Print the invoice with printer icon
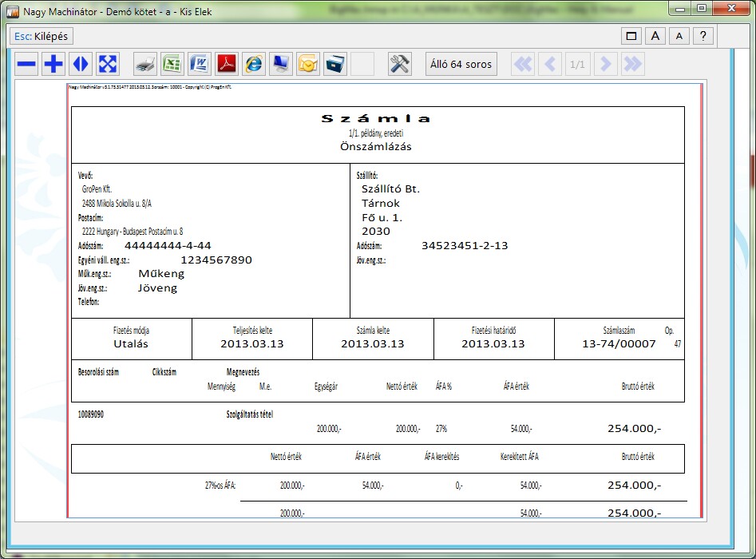The width and height of the screenshot is (756, 559). [145, 64]
